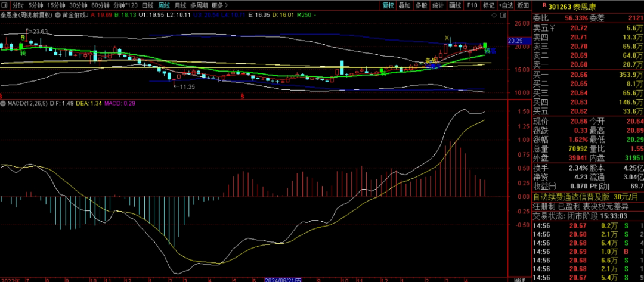Switch to the 月线 monthly tab
Viewport: 644px width, 282px height.
pos(180,5)
